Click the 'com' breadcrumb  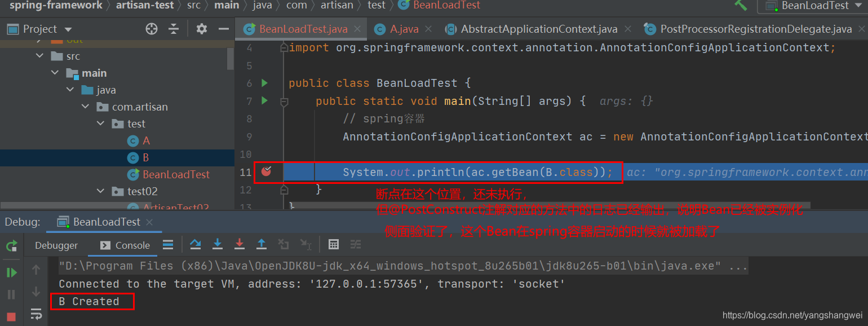(x=296, y=5)
